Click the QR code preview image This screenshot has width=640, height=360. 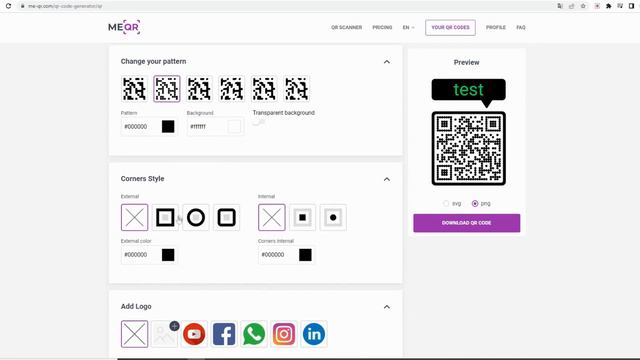click(469, 148)
